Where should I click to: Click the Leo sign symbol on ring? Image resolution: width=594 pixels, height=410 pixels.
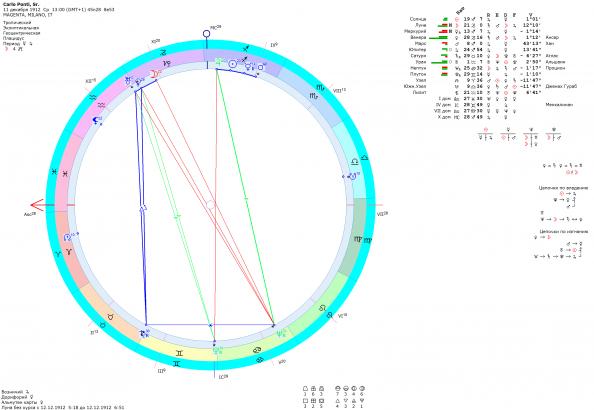323,308
